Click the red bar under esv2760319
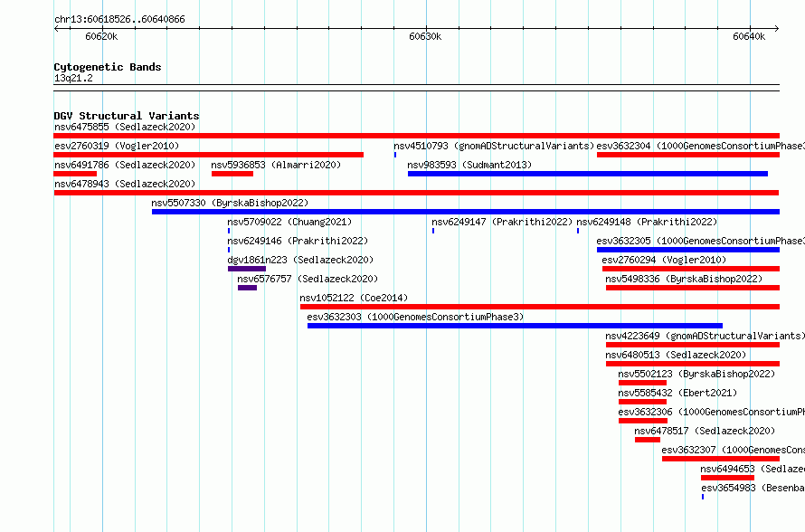The width and height of the screenshot is (805, 532). click(208, 155)
